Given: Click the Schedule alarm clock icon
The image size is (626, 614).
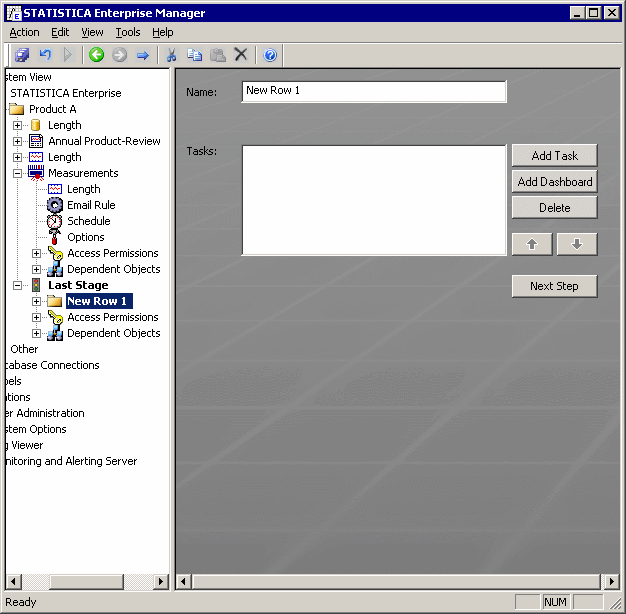Looking at the screenshot, I should pyautogui.click(x=55, y=221).
